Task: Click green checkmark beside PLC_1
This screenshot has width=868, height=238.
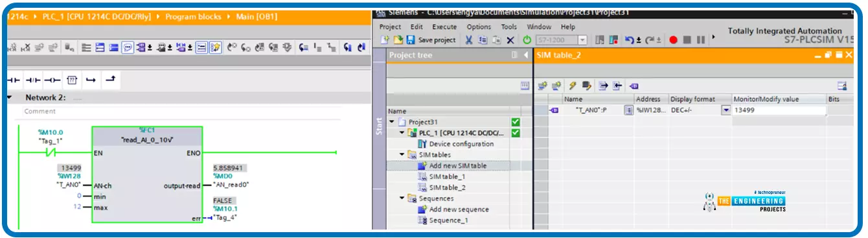Action: 516,133
